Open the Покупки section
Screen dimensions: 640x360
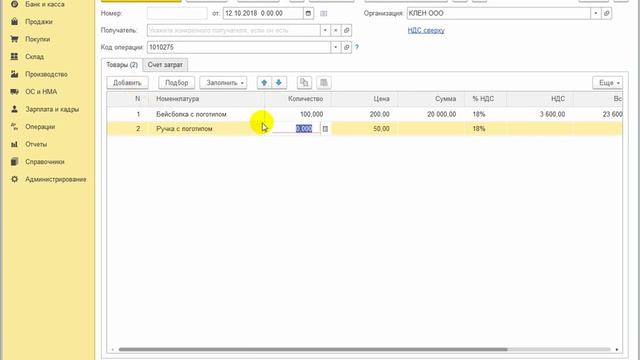(38, 39)
